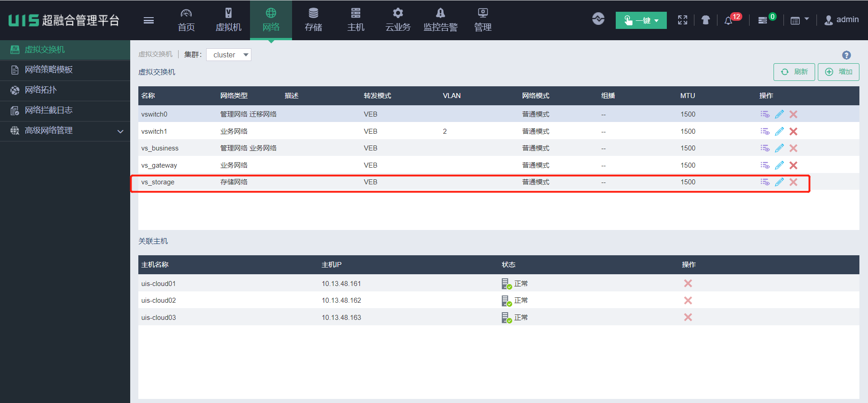This screenshot has width=868, height=403.
Task: Click the health check icon beside 一键
Action: 598,19
